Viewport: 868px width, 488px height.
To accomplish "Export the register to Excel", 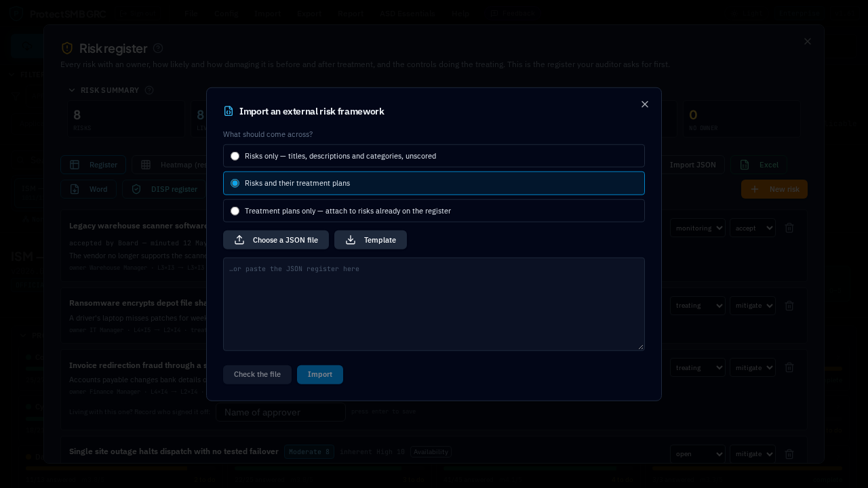I will [759, 165].
